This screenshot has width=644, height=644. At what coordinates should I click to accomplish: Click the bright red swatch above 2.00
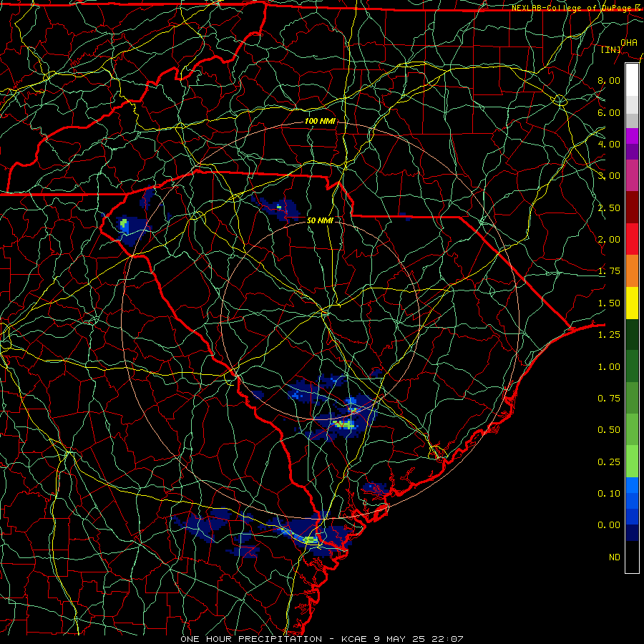(x=632, y=239)
